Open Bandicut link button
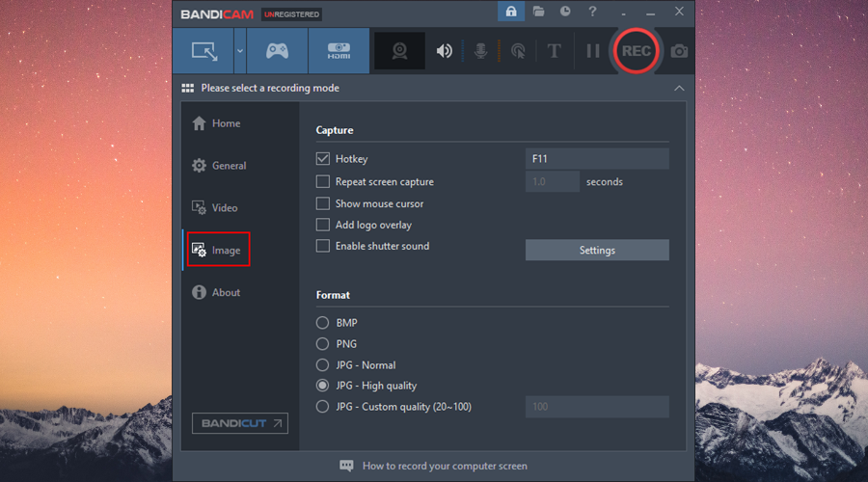This screenshot has width=868, height=482. (240, 423)
